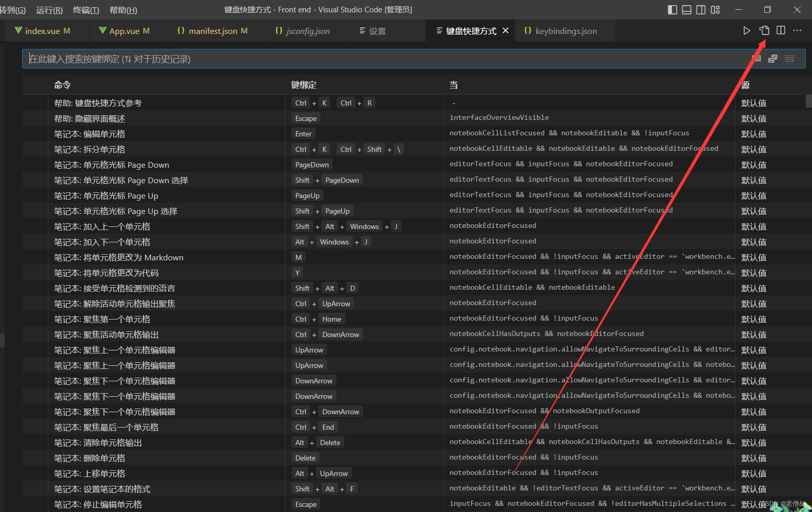Viewport: 812px width, 512px height.
Task: Click the 键绑定 column header
Action: coord(303,85)
